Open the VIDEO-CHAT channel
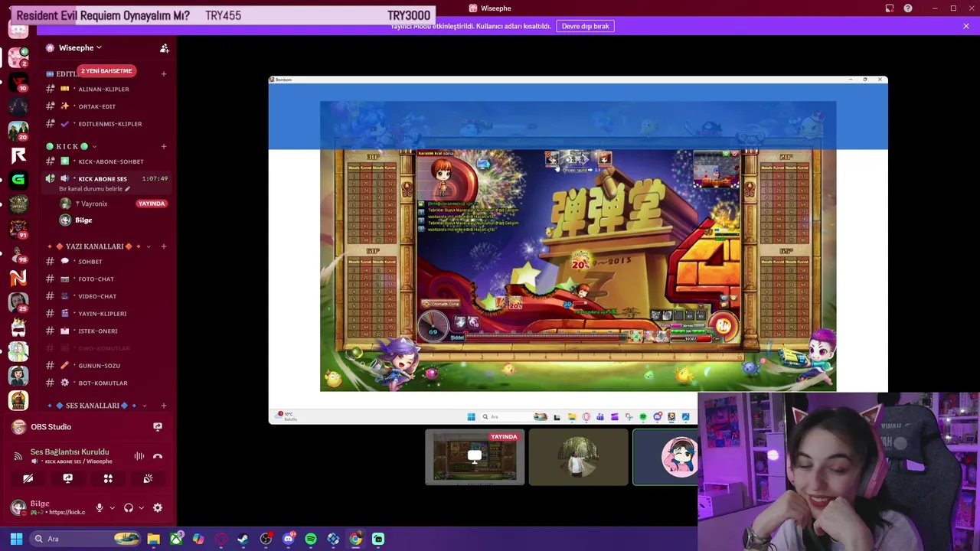The image size is (980, 551). click(x=97, y=296)
